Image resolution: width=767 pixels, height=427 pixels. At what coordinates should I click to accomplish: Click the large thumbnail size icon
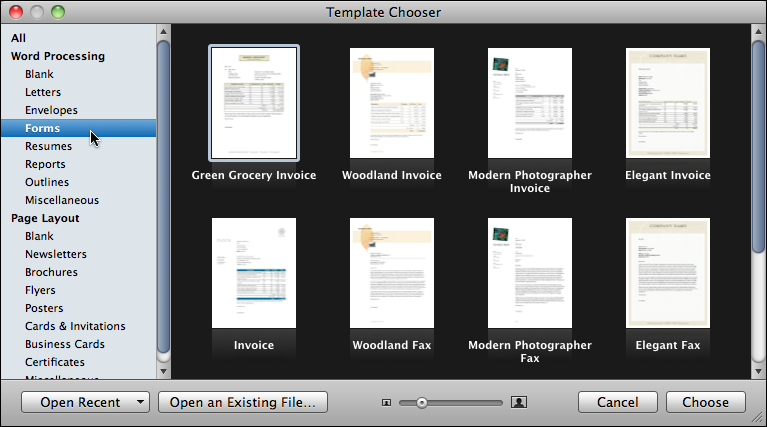click(518, 403)
